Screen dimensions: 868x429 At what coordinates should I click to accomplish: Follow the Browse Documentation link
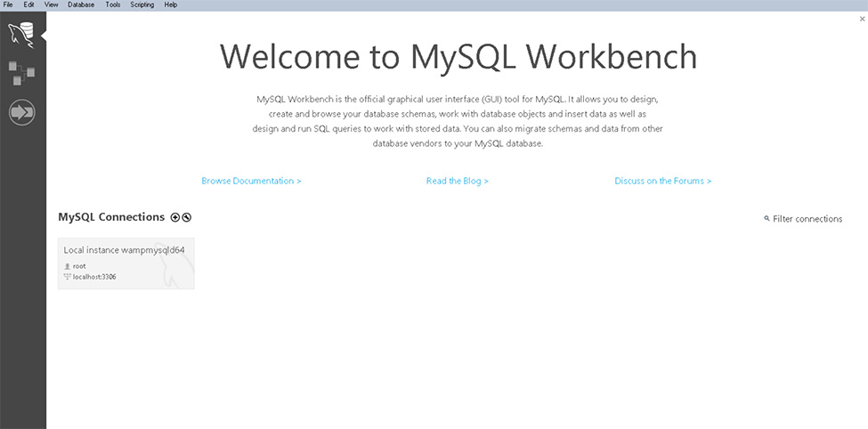coord(251,181)
